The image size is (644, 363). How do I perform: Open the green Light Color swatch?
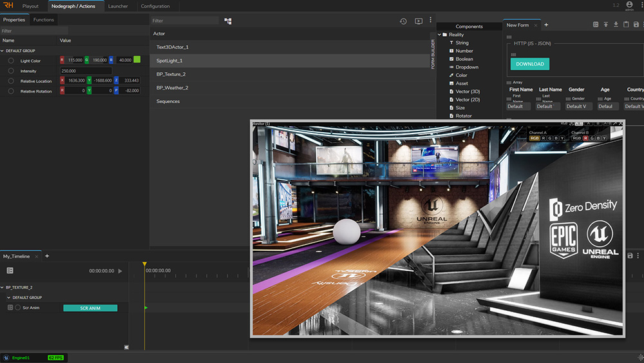137,60
